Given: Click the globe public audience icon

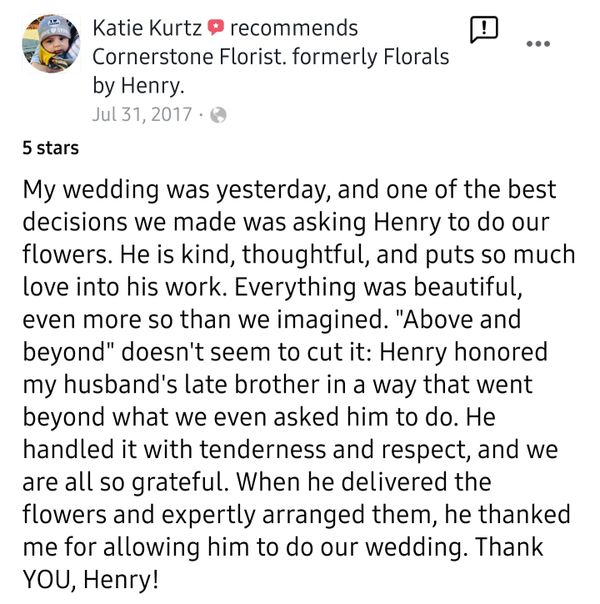Looking at the screenshot, I should click(217, 114).
